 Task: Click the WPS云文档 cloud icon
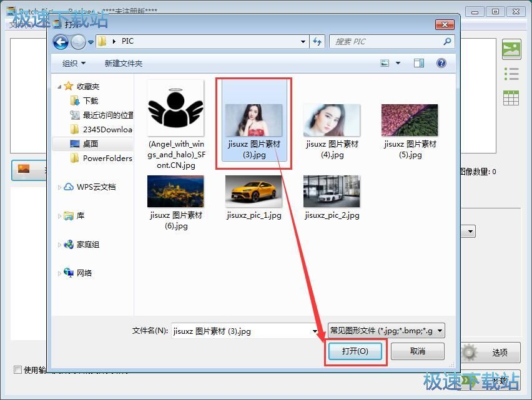tap(69, 187)
